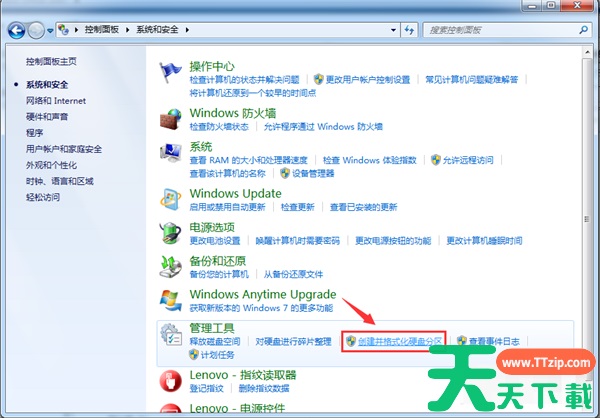The image size is (600, 418).
Task: Click the Back navigation arrow button
Action: (x=17, y=30)
